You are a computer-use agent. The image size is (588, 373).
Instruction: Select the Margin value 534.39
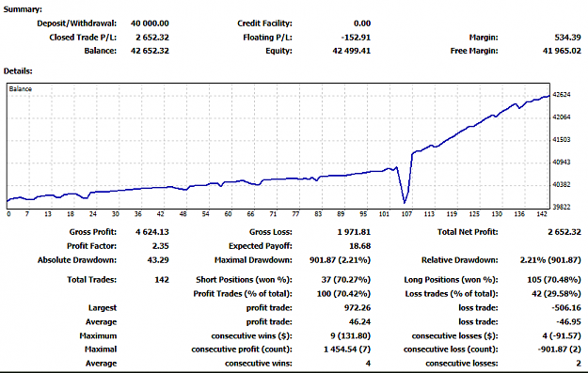pos(567,38)
